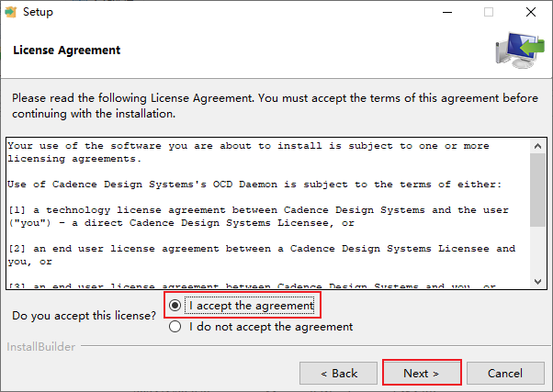Select "I do not accept the agreement" option
This screenshot has width=553, height=392.
(175, 327)
